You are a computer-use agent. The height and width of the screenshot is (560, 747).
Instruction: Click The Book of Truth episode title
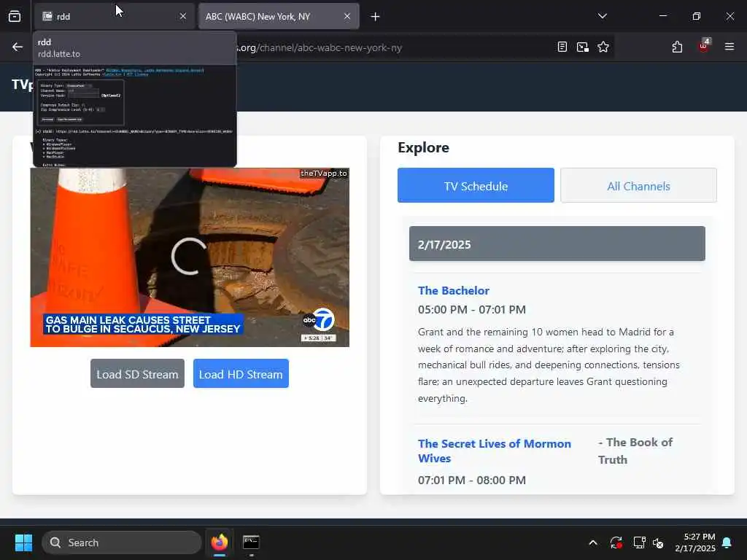(635, 451)
